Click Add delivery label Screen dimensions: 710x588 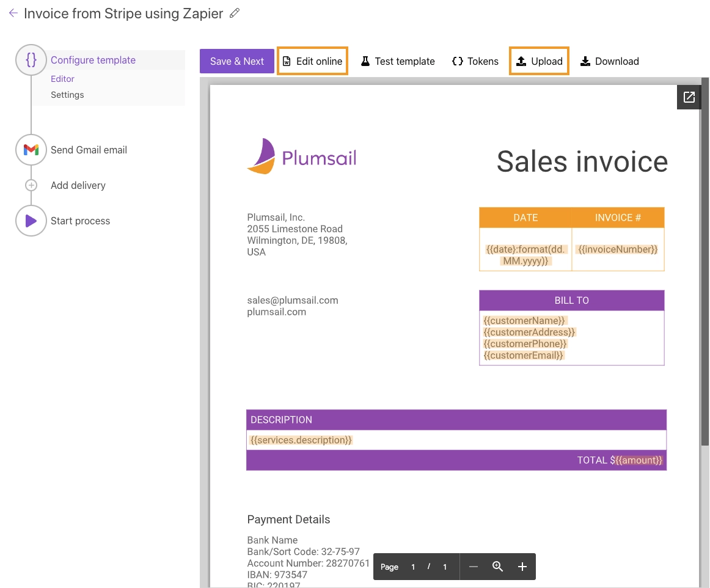pos(78,185)
